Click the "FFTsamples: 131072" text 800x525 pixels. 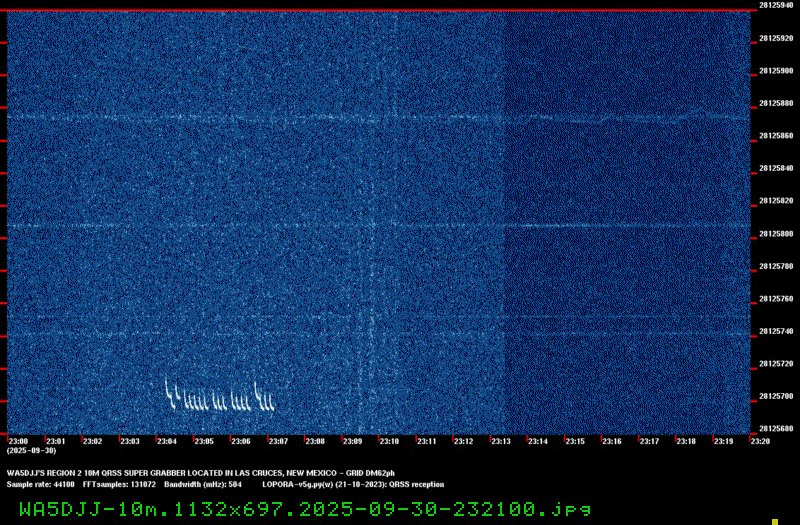point(119,484)
